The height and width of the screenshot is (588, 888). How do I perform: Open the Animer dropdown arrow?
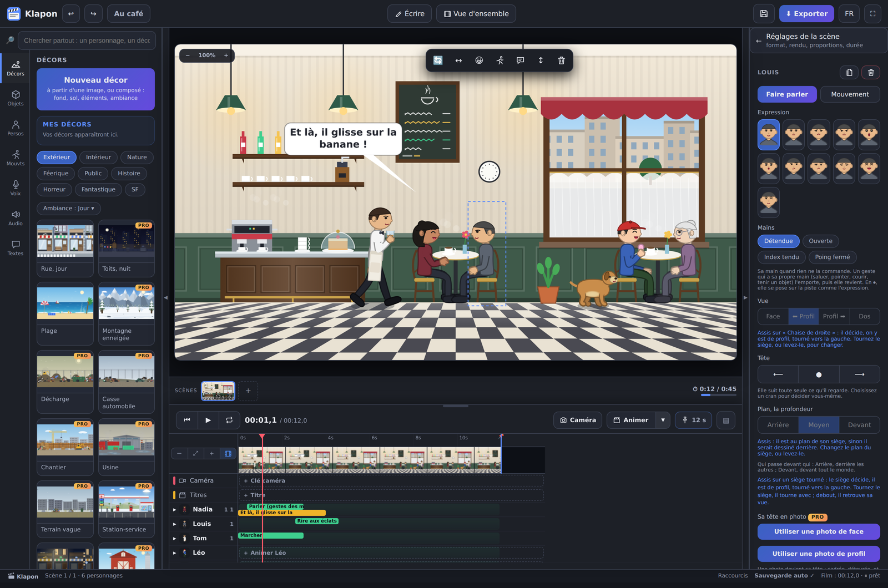[x=663, y=420]
